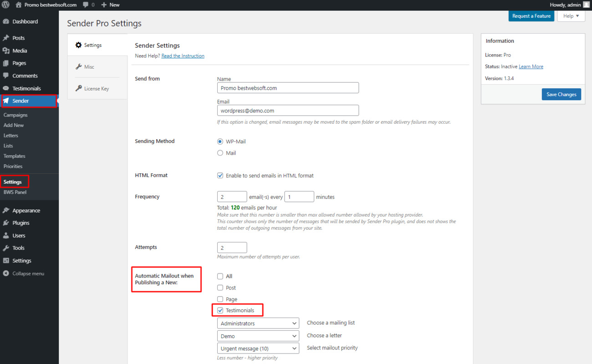Open BWS Panel submenu item
The height and width of the screenshot is (364, 592).
click(15, 192)
